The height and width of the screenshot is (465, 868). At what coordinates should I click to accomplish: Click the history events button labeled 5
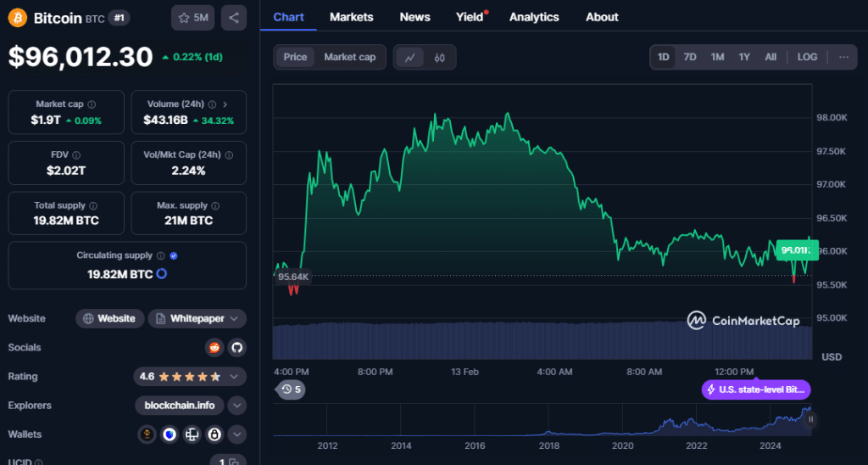[x=291, y=389]
